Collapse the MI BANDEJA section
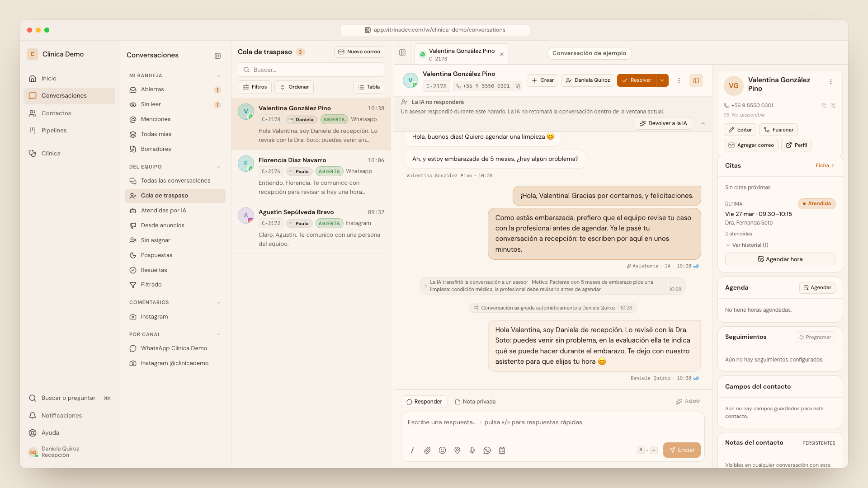This screenshot has width=868, height=488. 218,76
